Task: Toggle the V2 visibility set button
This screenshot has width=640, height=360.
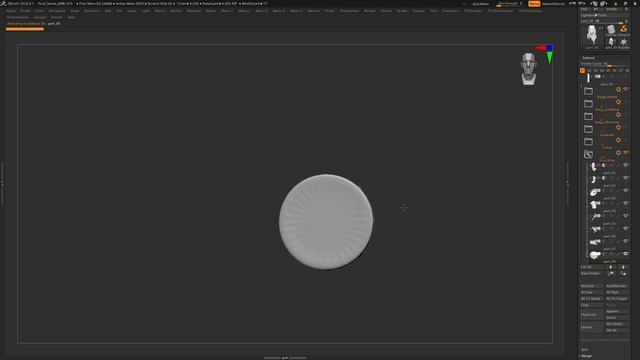Action: pyautogui.click(x=589, y=71)
